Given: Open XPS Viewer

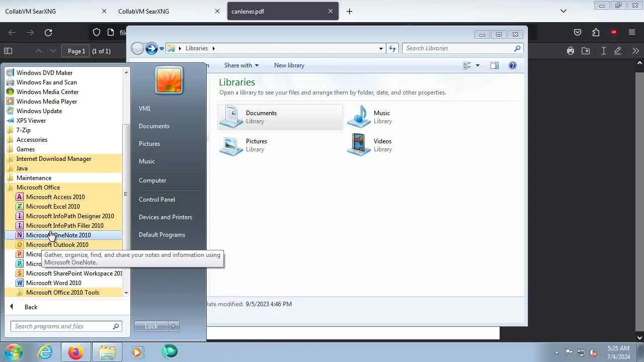Looking at the screenshot, I should click(x=31, y=121).
